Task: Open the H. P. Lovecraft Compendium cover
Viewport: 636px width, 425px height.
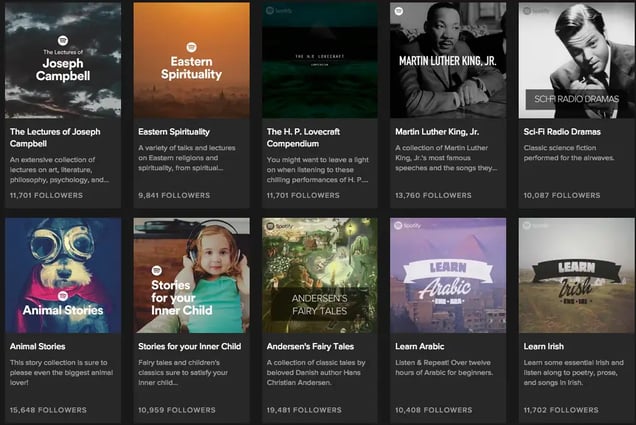Action: [x=319, y=60]
